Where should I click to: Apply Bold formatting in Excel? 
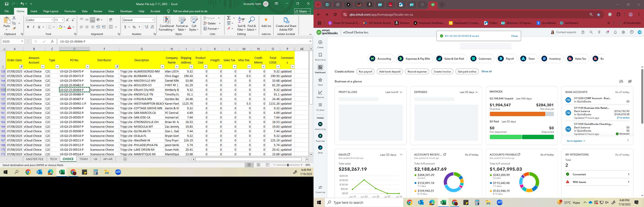[x=28, y=27]
